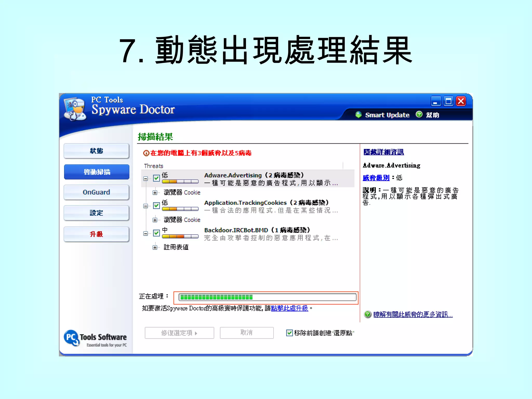Uncheck the Adware.Advertising threat checkbox
The image size is (532, 399).
pyautogui.click(x=156, y=178)
